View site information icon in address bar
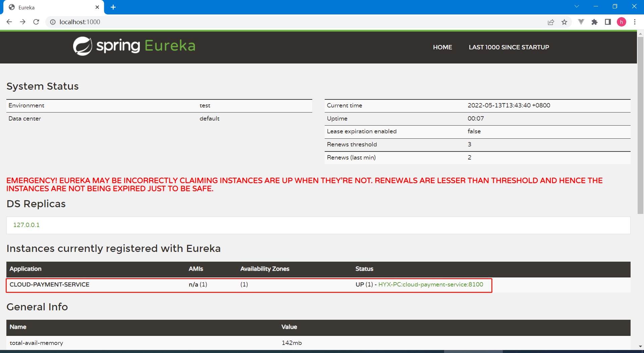 tap(53, 22)
